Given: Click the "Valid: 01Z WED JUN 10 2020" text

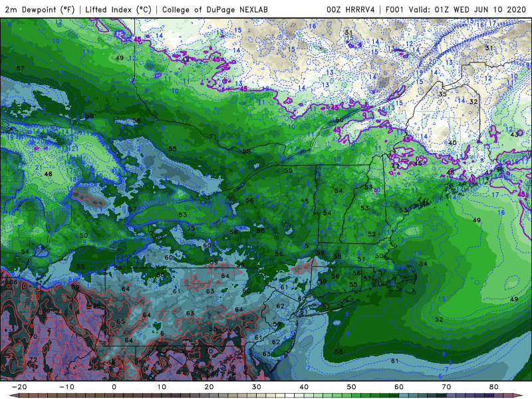Looking at the screenshot, I should click(467, 10).
